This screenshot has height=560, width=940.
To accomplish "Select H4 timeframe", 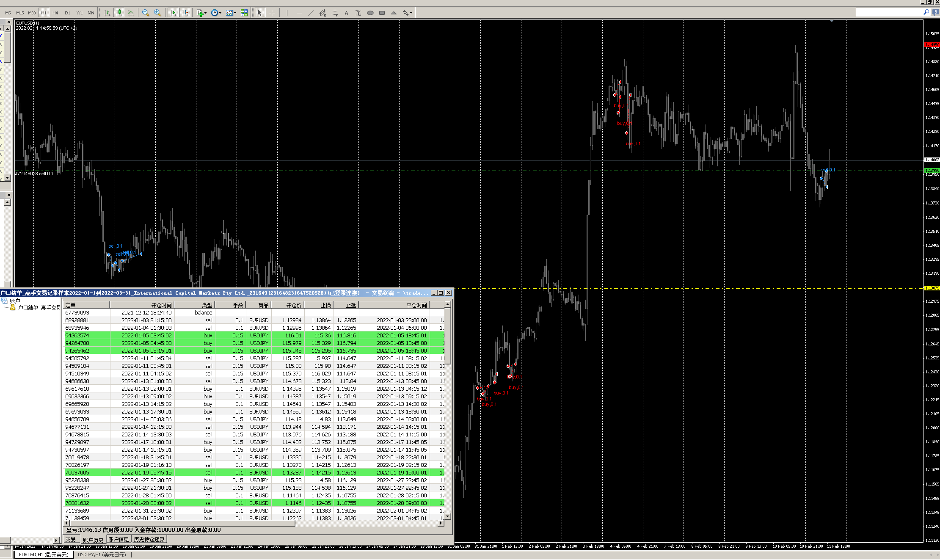I will [55, 13].
